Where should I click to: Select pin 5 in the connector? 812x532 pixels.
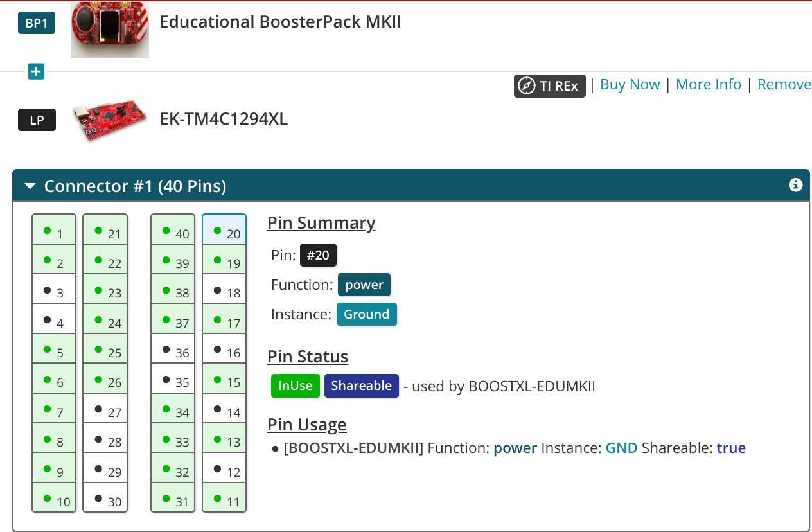point(54,349)
